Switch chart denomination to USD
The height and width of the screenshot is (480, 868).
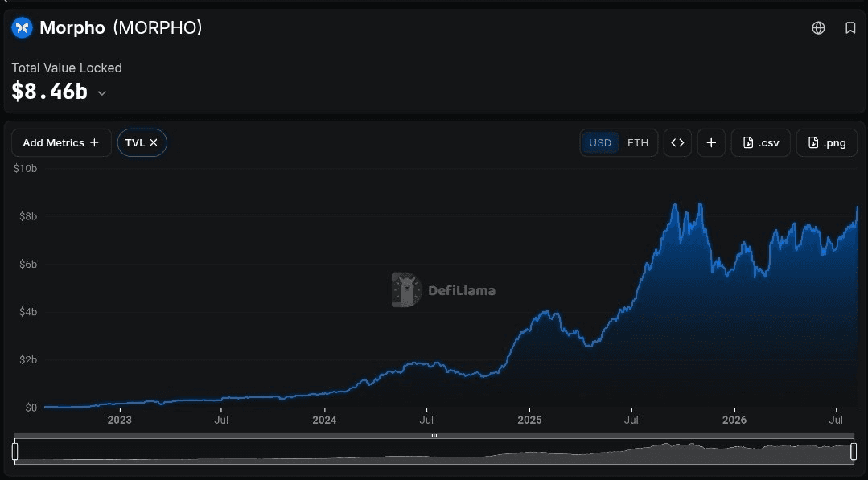[x=600, y=142]
